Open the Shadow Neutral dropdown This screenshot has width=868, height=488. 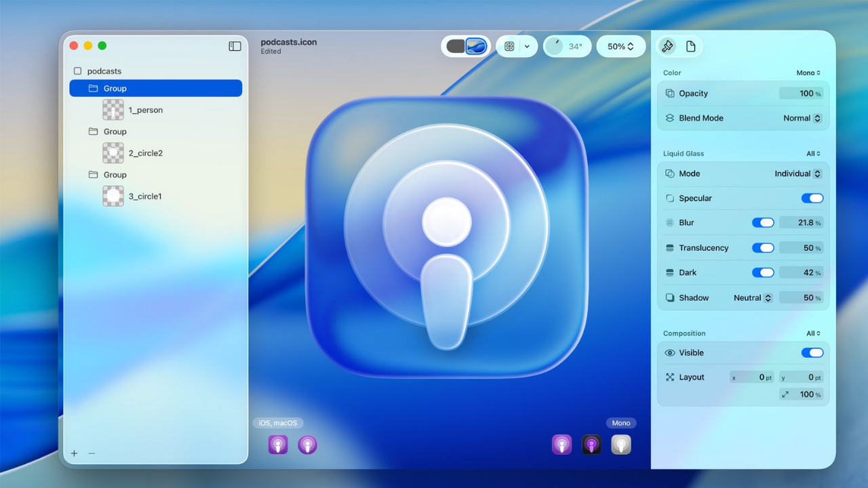[753, 298]
